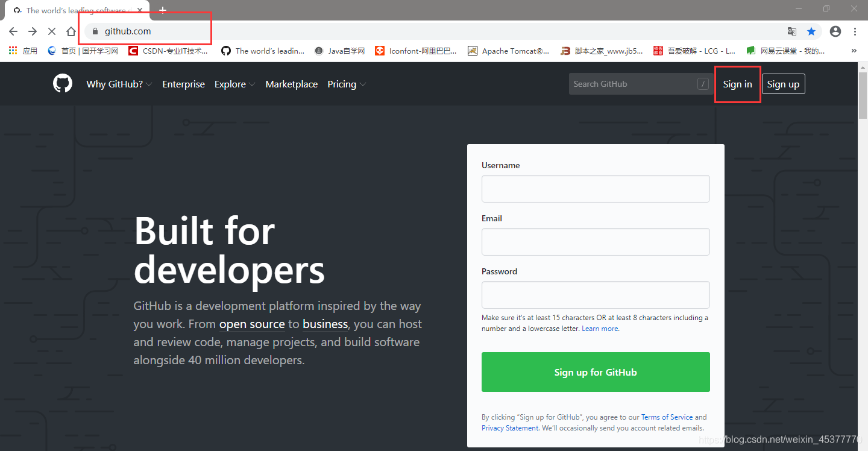
Task: Open the Apache Tomcat bookmark
Action: coord(509,51)
